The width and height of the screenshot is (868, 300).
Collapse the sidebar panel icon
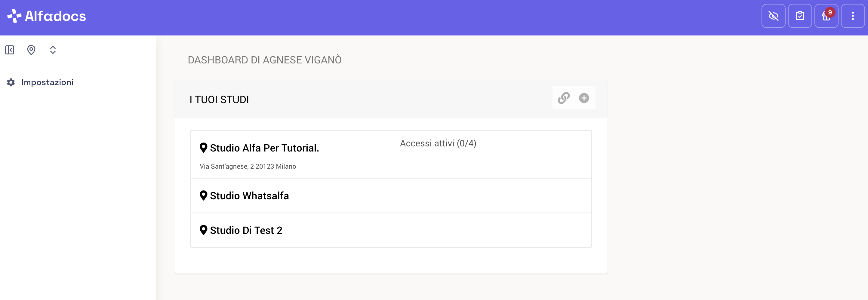[x=10, y=50]
